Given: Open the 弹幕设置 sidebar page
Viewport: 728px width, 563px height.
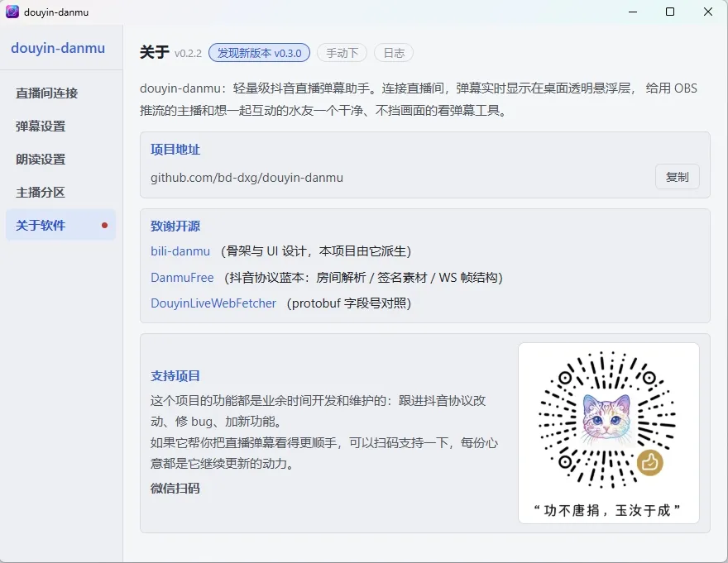Looking at the screenshot, I should 60,126.
